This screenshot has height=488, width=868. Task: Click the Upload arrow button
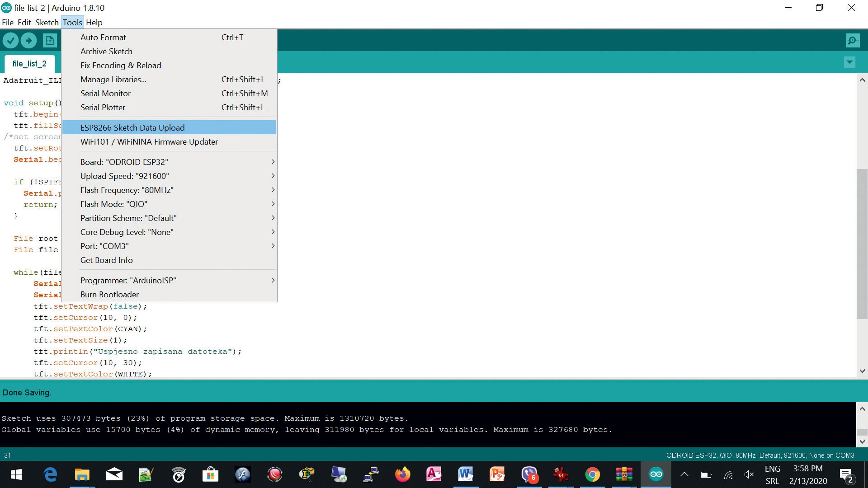[x=28, y=41]
